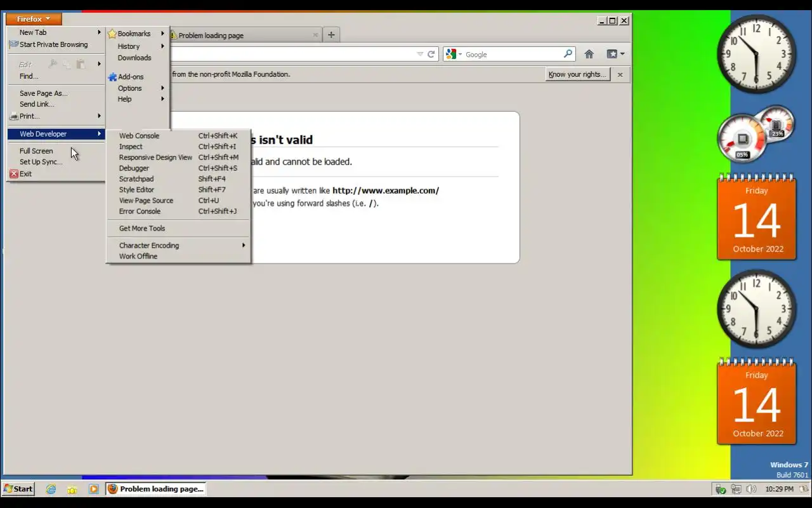This screenshot has height=508, width=812.
Task: Open the Bookmarks toolbar button with star
Action: [615, 55]
